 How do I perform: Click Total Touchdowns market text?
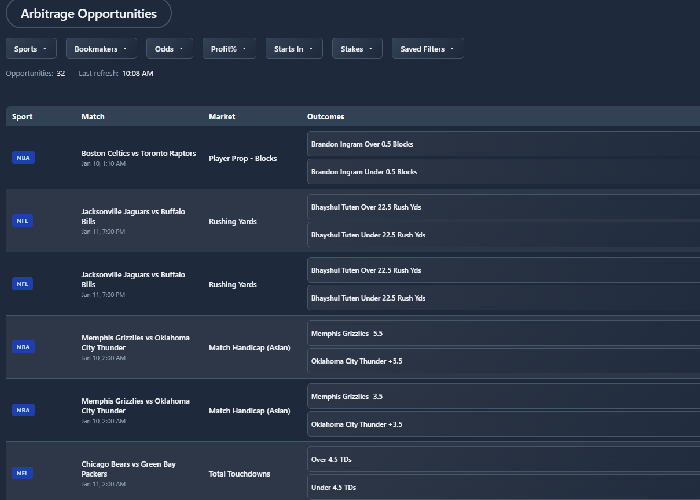pos(239,474)
